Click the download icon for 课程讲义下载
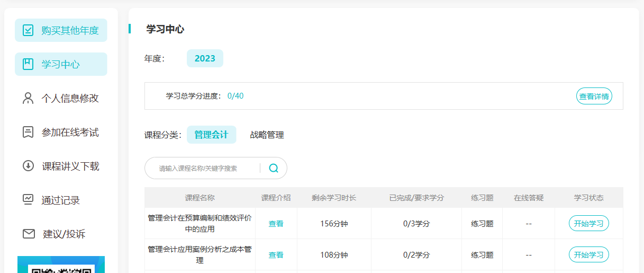Image resolution: width=644 pixels, height=273 pixels. coord(28,166)
